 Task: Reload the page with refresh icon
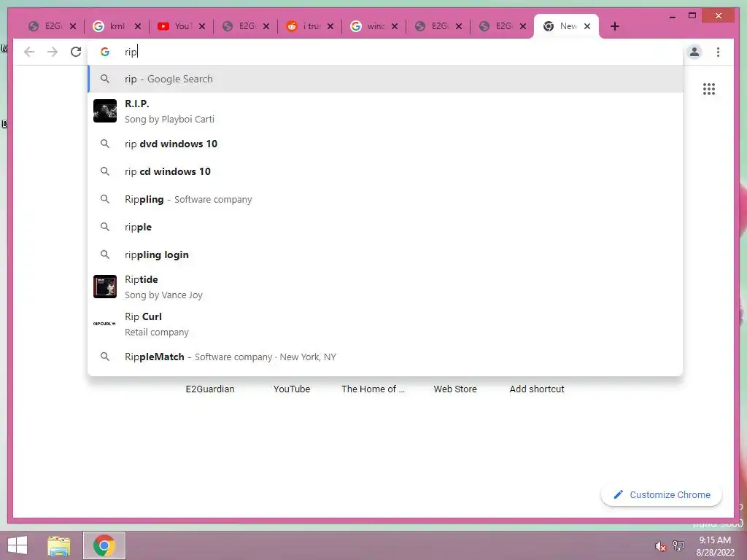click(x=76, y=52)
